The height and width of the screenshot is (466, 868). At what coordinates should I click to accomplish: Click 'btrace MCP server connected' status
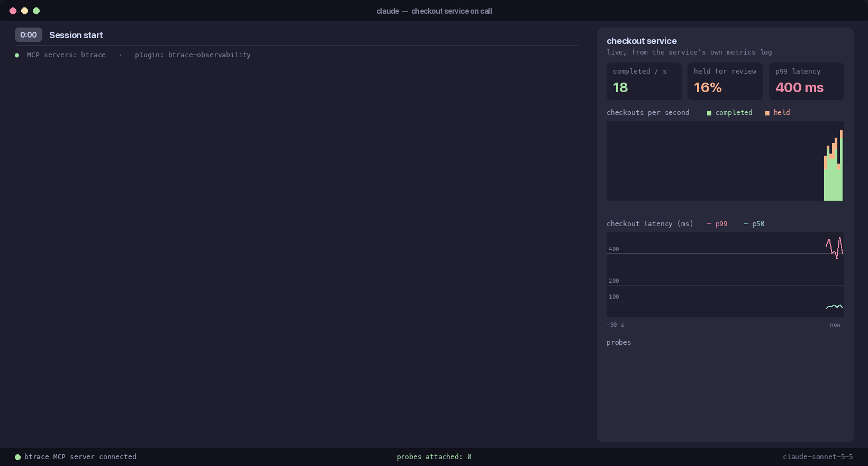[x=80, y=456]
